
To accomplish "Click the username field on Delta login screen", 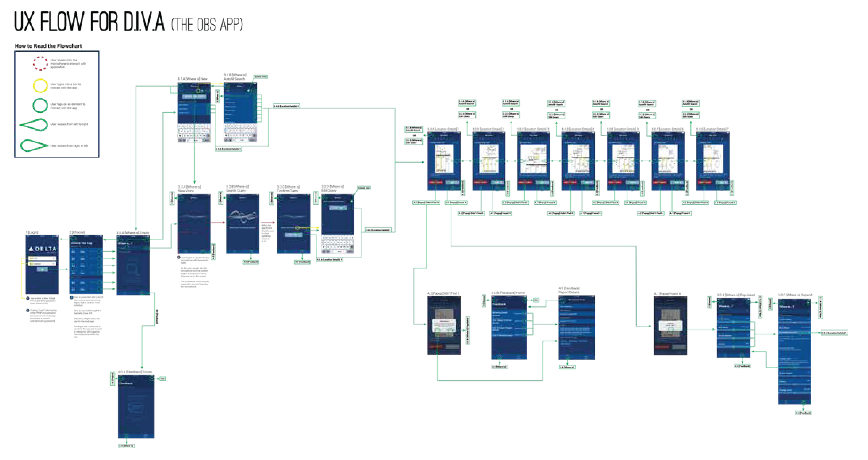I will point(42,258).
